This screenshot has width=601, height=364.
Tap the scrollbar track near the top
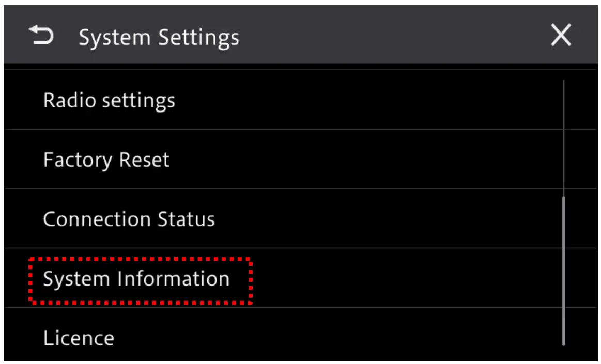click(564, 103)
